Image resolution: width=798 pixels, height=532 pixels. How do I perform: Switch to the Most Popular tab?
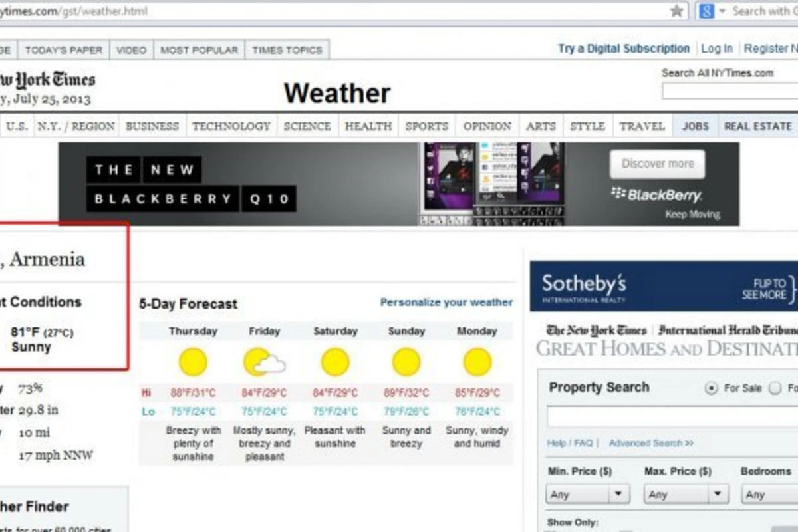pyautogui.click(x=199, y=50)
